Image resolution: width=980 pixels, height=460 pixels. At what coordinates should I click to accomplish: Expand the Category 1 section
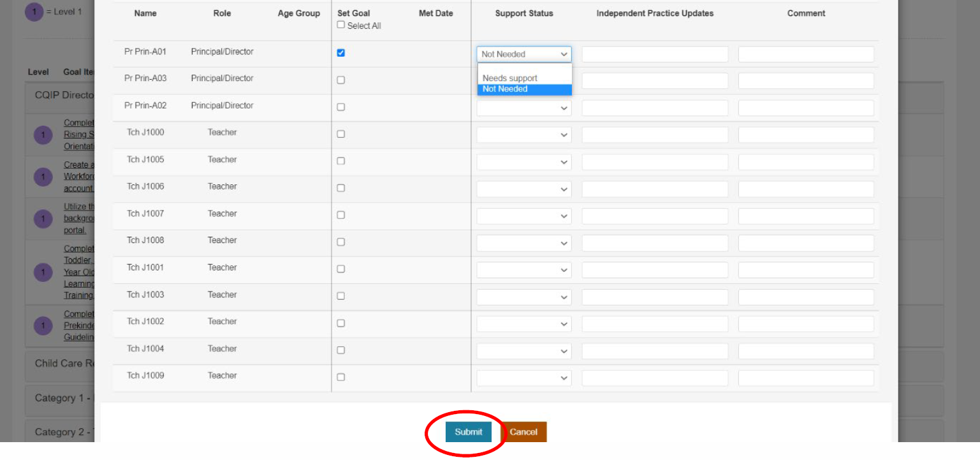(64, 398)
